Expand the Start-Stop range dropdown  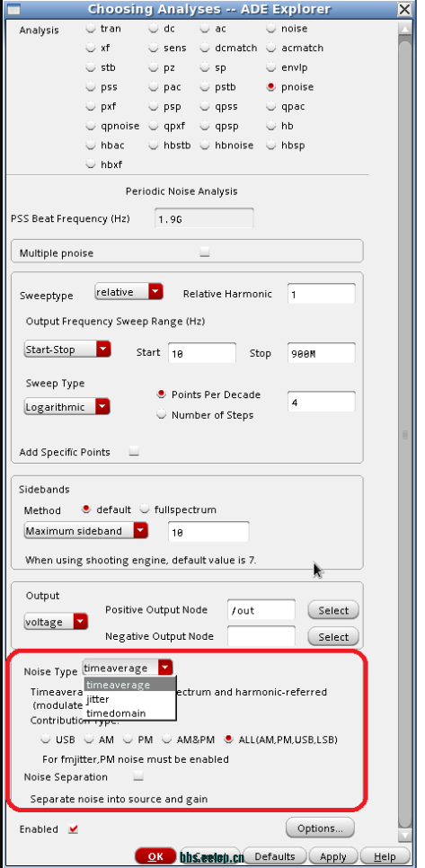pyautogui.click(x=67, y=350)
